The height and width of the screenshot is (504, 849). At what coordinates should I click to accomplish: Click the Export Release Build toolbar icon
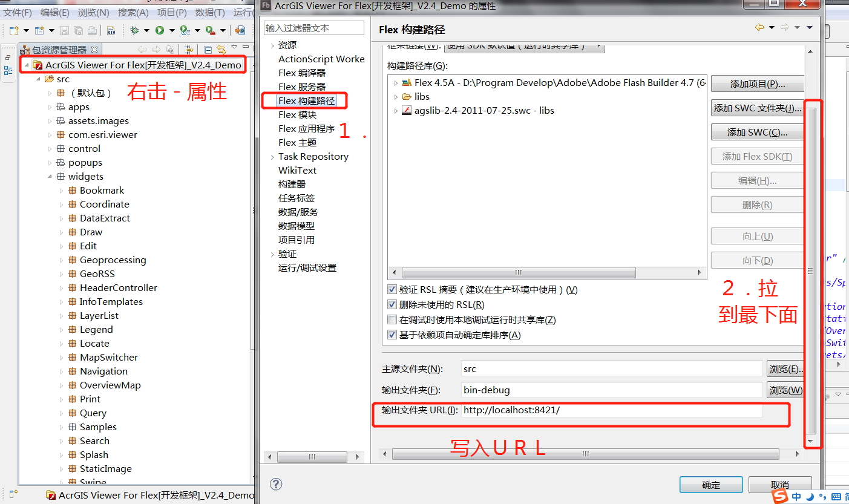coord(240,30)
